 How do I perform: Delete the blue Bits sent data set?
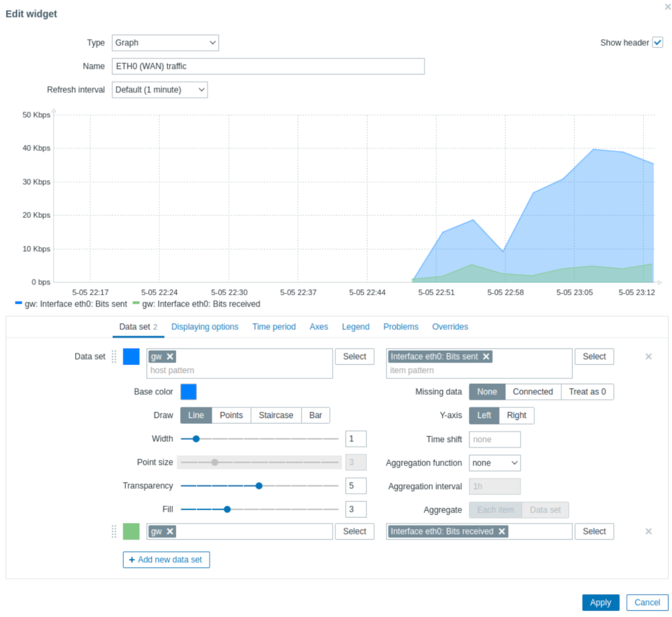[x=648, y=357]
